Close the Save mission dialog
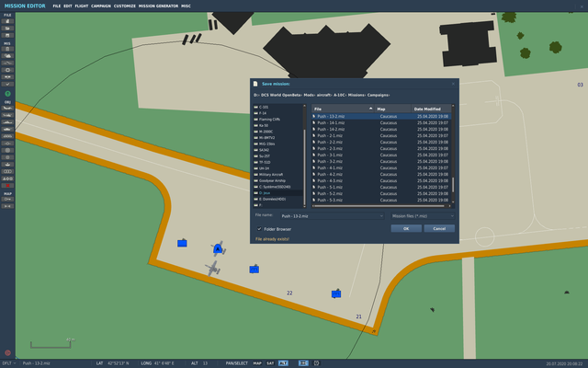The image size is (588, 368). [x=453, y=84]
